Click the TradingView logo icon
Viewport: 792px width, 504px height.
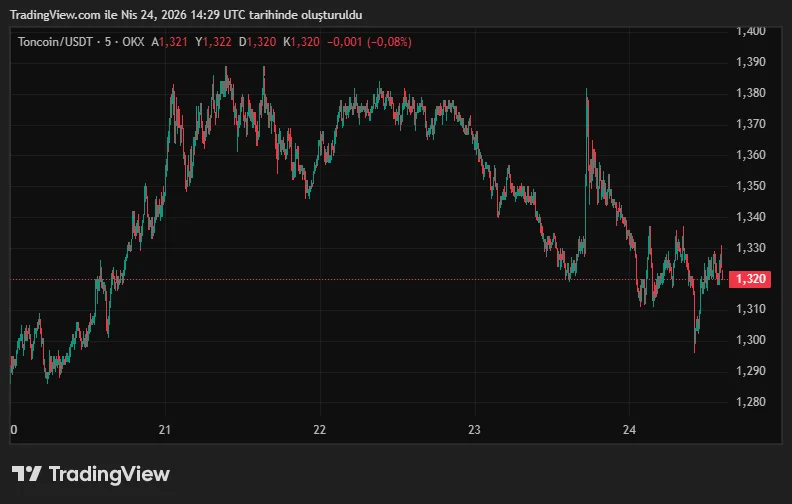(26, 474)
